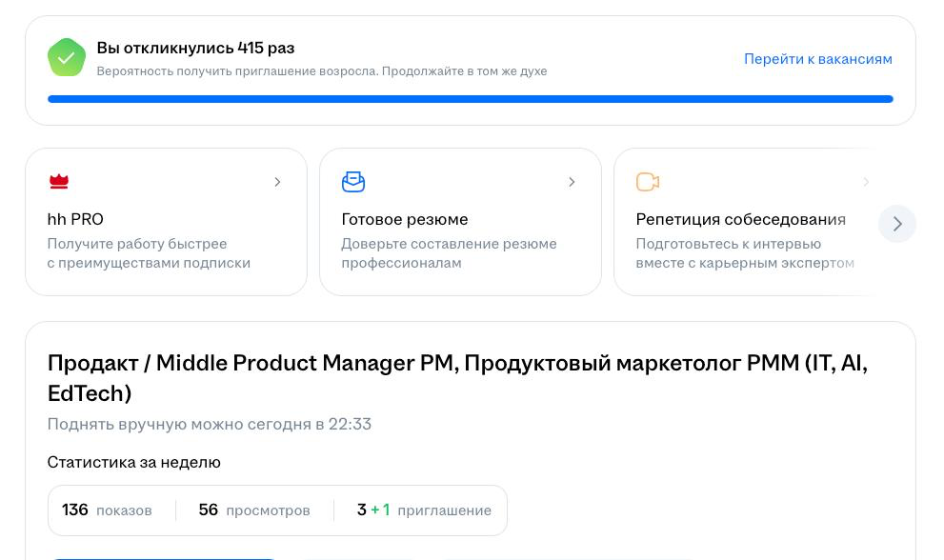Click the blue responses progress bar
Viewport: 944px width, 560px height.
471,99
